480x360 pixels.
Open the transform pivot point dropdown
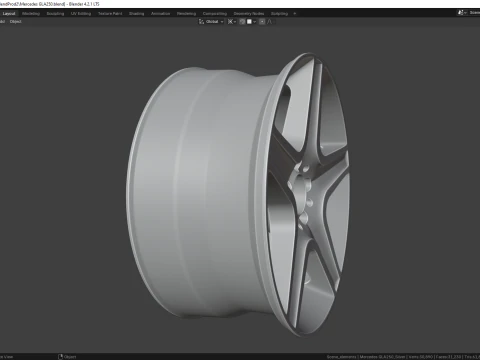coord(232,22)
